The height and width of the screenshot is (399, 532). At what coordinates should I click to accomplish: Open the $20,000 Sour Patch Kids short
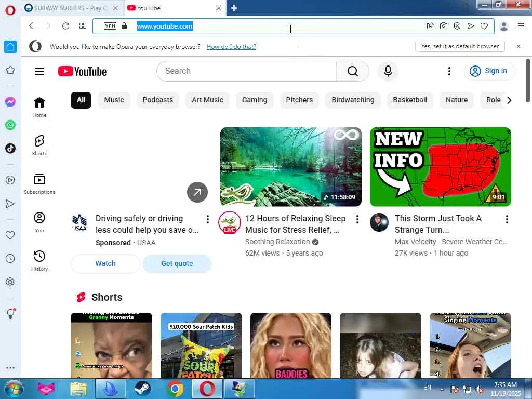click(x=201, y=345)
